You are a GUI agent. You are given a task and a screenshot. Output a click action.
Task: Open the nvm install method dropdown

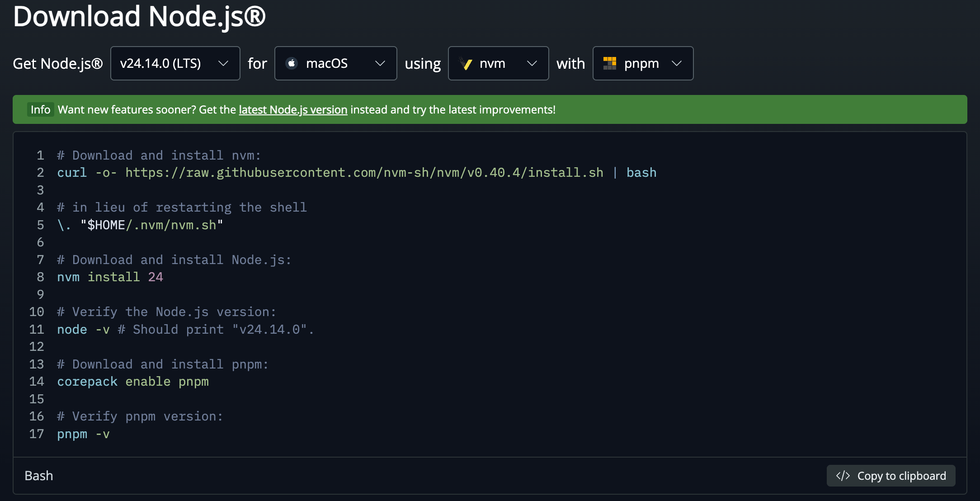(498, 63)
